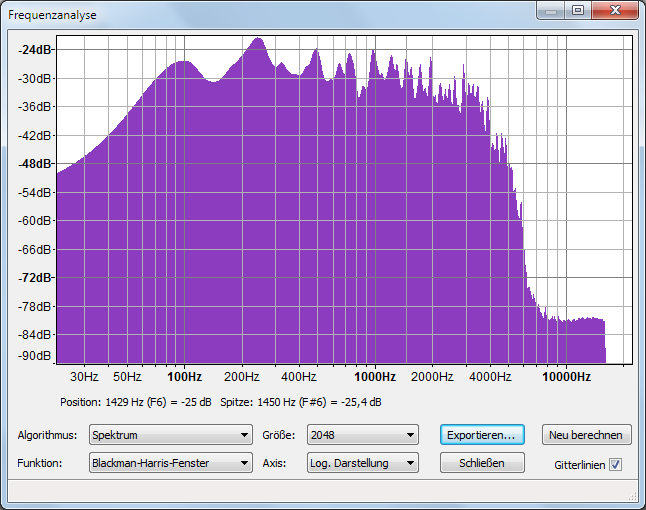
Task: Click the -72dB level label
Action: [x=35, y=278]
